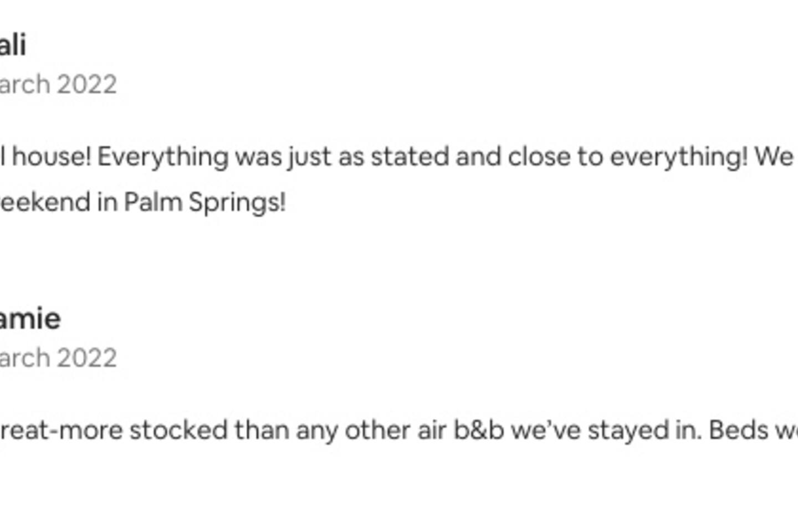Click the word "house!" in first review

(52, 157)
